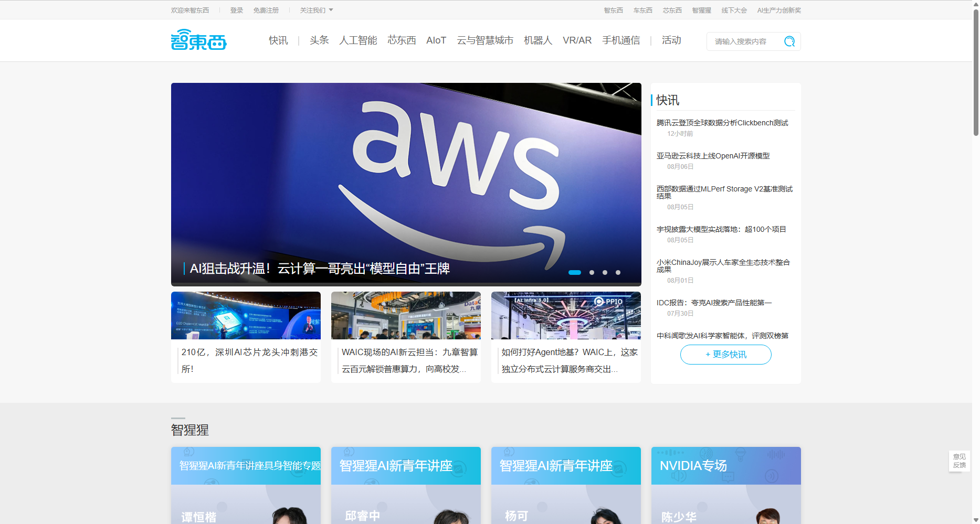Open the 深圳AI芯片龙头 article thumbnail
Image resolution: width=980 pixels, height=524 pixels.
pyautogui.click(x=246, y=315)
